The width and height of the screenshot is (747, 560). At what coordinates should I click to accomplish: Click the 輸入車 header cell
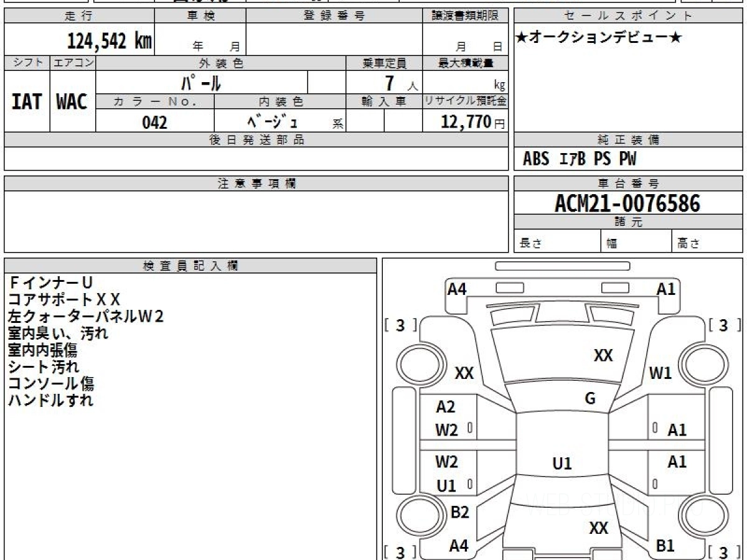point(384,101)
